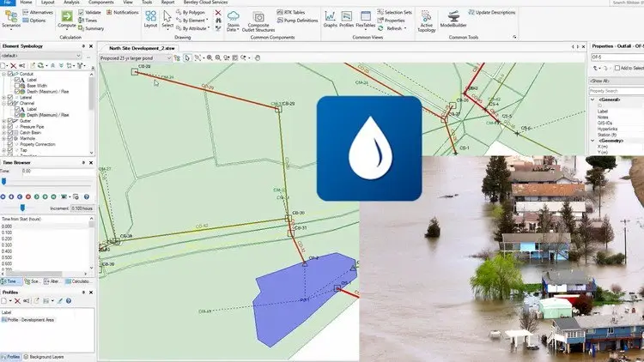Expand the Channel tree node
The height and width of the screenshot is (362, 644).
pyautogui.click(x=4, y=104)
